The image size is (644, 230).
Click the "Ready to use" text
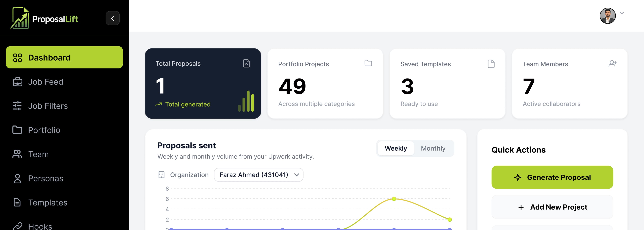pos(419,104)
